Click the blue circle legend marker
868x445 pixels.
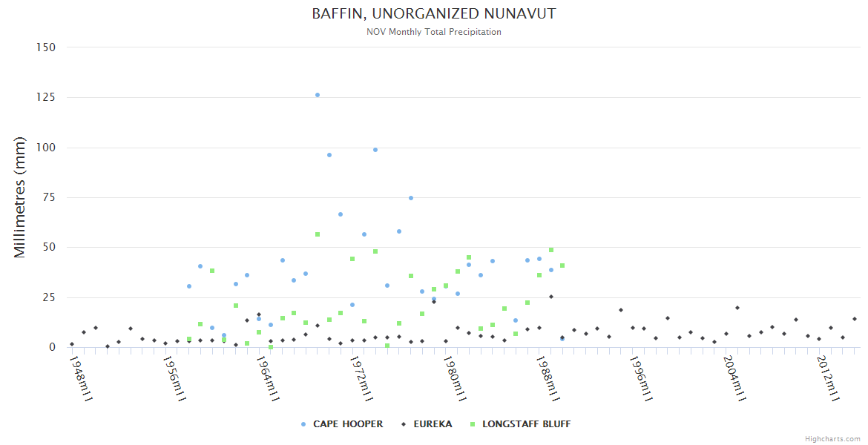click(303, 424)
